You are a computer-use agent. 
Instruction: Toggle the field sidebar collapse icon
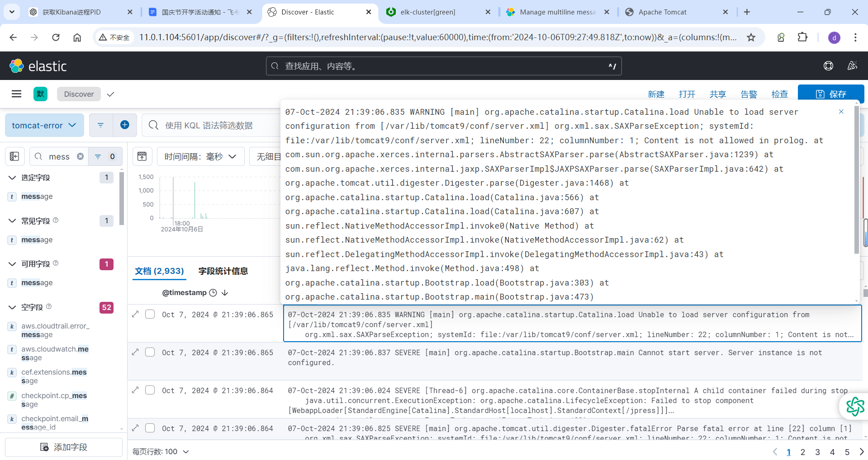[x=14, y=156]
